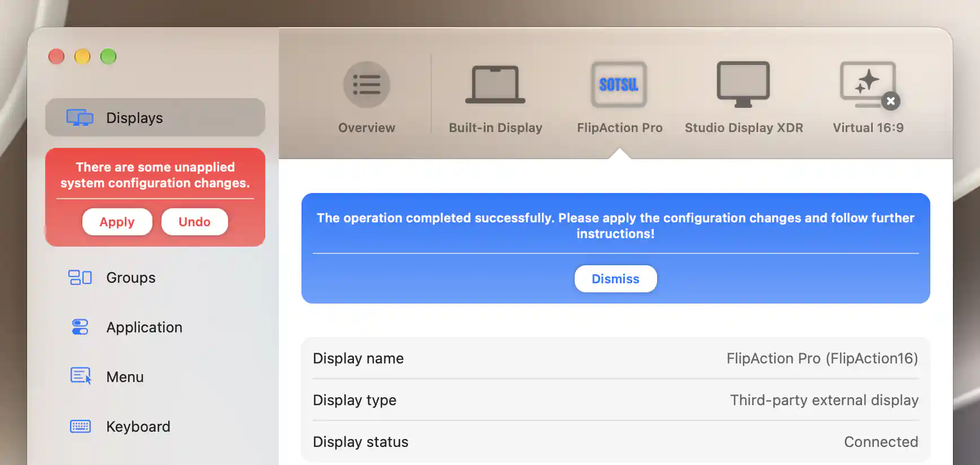Select the FlipAction Pro display icon
The height and width of the screenshot is (465, 980).
pos(619,85)
